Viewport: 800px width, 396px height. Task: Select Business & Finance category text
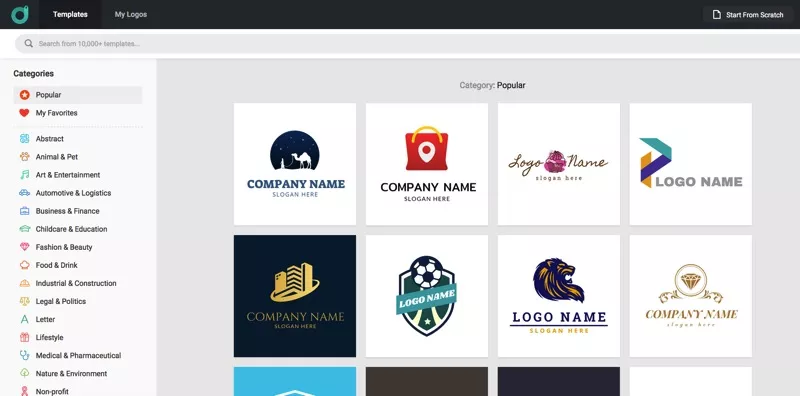67,211
